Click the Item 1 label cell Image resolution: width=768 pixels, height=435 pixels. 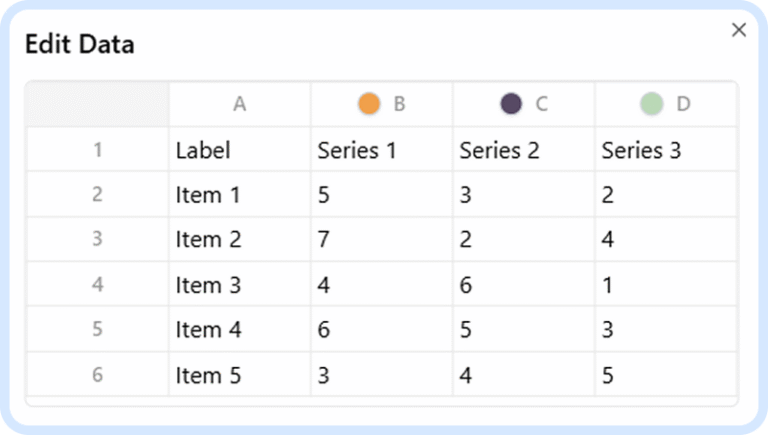coord(239,195)
